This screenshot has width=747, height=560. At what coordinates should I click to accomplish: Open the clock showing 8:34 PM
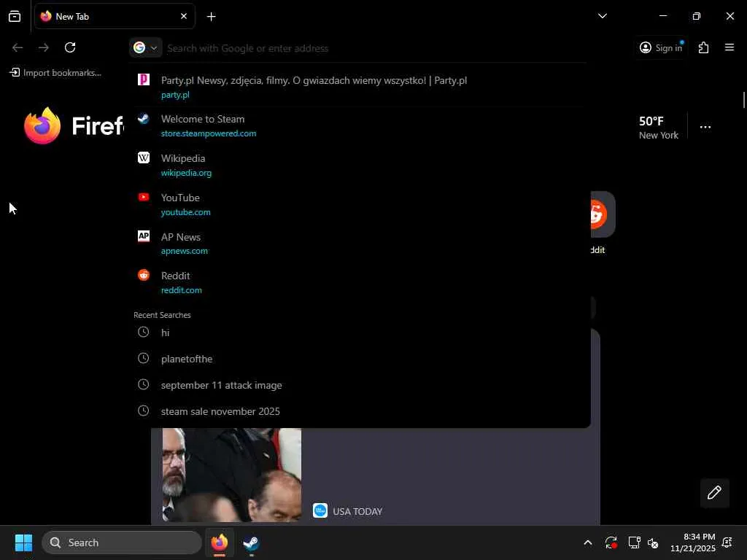coord(693,542)
